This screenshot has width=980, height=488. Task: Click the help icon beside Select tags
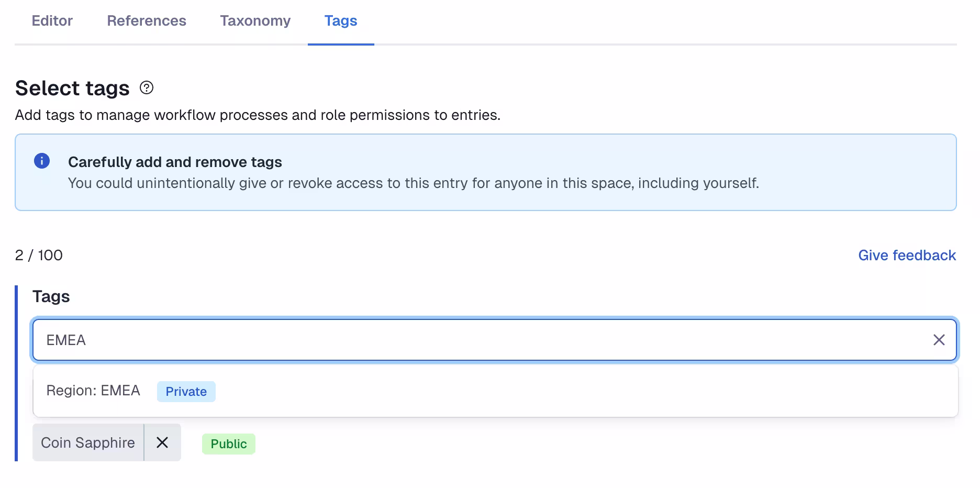[147, 87]
